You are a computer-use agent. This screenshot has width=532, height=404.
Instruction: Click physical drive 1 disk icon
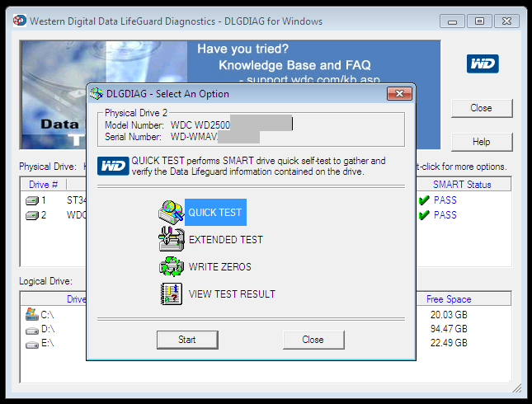coord(32,200)
